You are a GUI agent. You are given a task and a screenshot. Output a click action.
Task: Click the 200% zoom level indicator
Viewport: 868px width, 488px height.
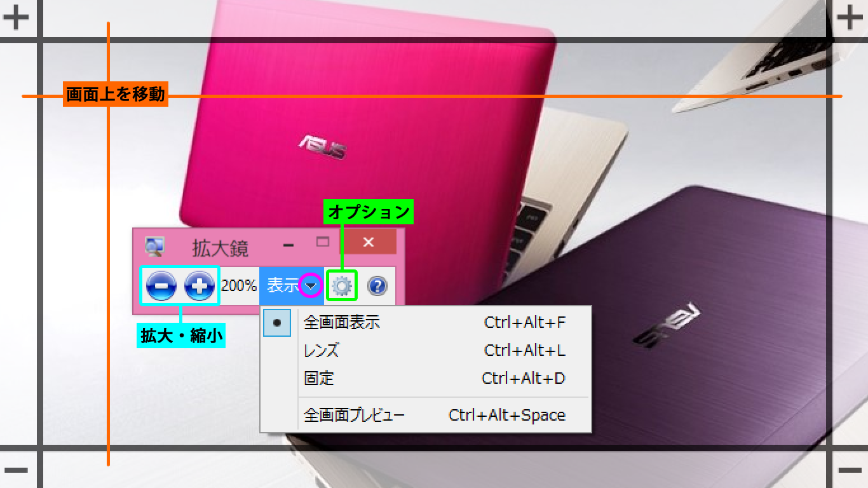pos(239,287)
